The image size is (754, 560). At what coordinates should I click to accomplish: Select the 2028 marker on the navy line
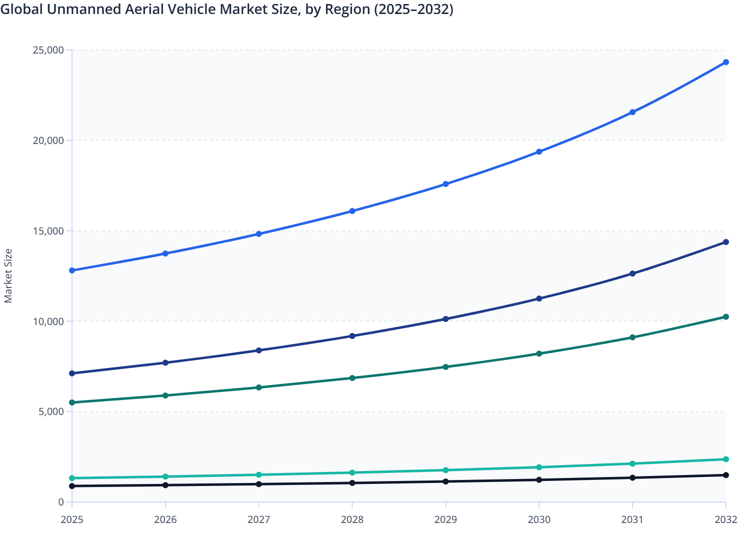352,335
